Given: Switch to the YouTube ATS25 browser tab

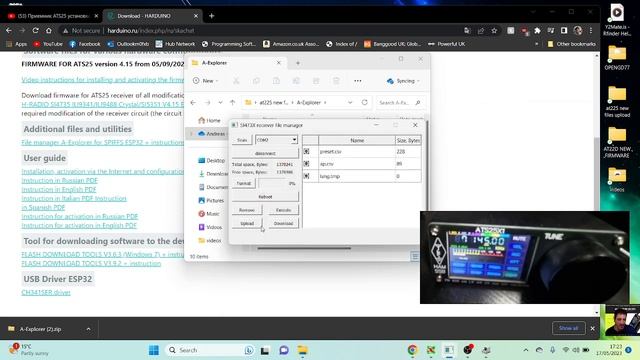Looking at the screenshot, I should [52, 16].
